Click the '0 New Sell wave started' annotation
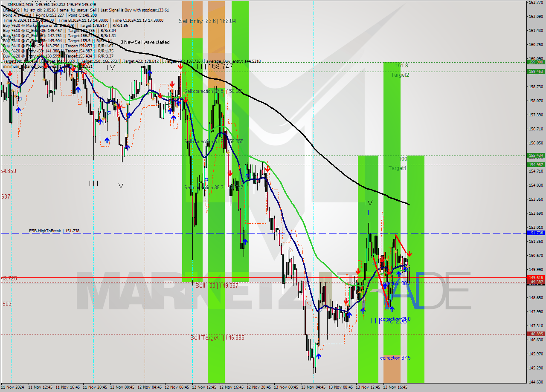Image resolution: width=546 pixels, height=392 pixels. pos(145,42)
